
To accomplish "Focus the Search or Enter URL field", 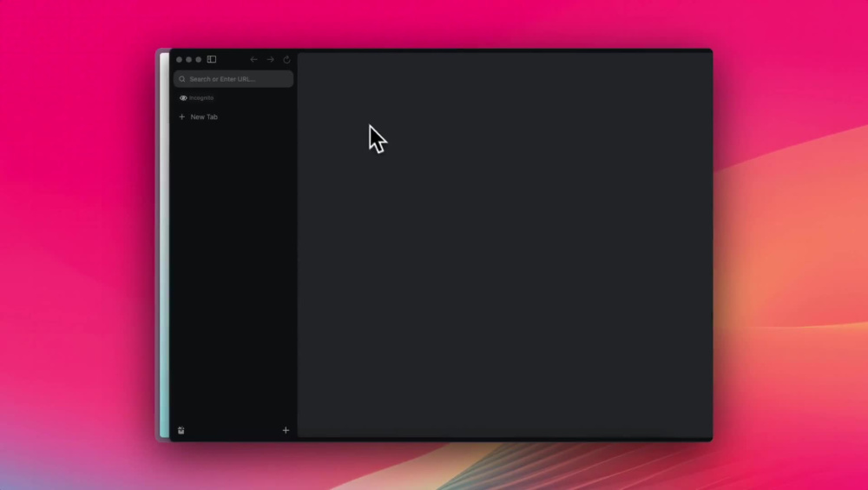I will point(233,79).
